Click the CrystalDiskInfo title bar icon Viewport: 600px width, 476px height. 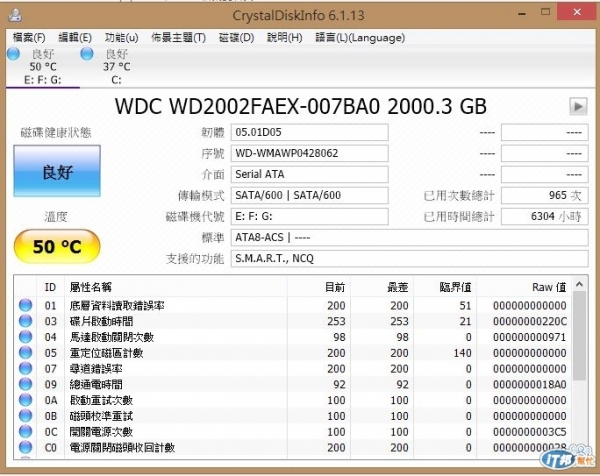15,15
